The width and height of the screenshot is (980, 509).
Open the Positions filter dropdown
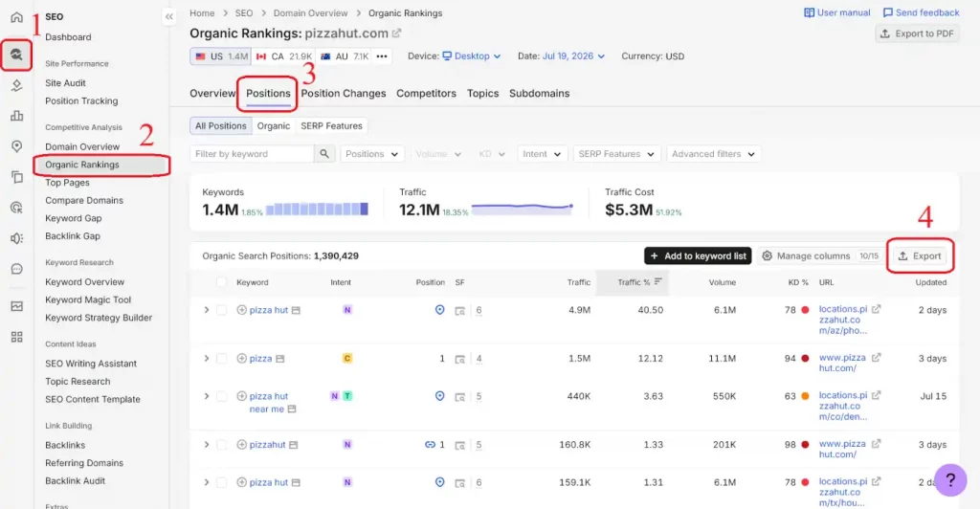tap(372, 154)
